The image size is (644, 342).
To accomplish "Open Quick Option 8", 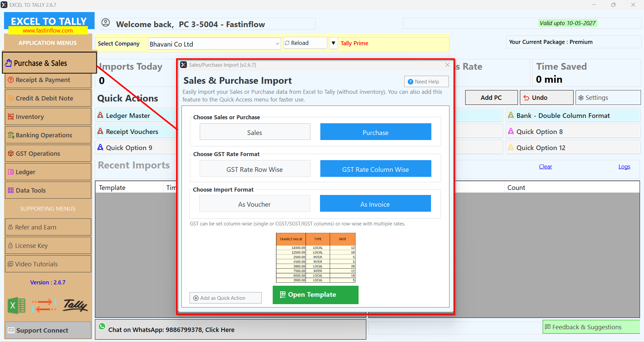I will 573,132.
